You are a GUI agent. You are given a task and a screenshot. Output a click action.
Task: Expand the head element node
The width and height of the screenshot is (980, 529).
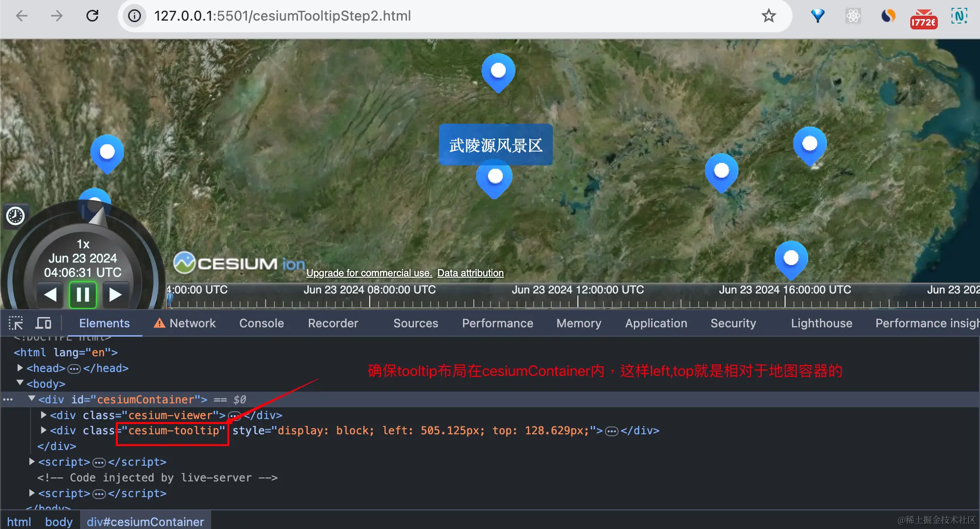[20, 368]
